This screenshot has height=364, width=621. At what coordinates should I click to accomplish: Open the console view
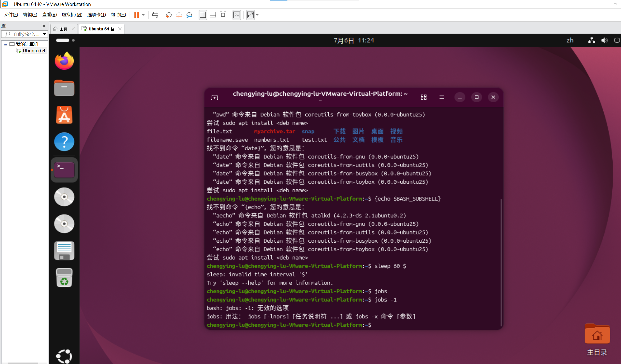coord(237,15)
